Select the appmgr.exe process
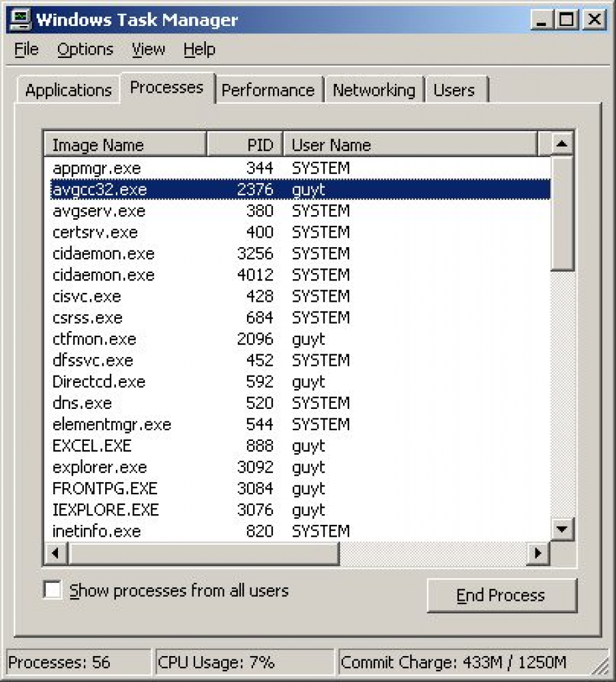 pyautogui.click(x=298, y=169)
